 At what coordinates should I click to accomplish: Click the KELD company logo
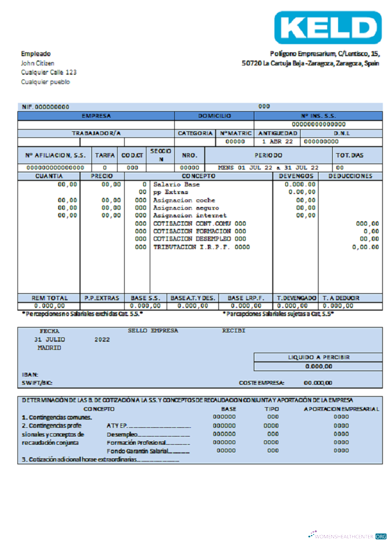[x=328, y=27]
